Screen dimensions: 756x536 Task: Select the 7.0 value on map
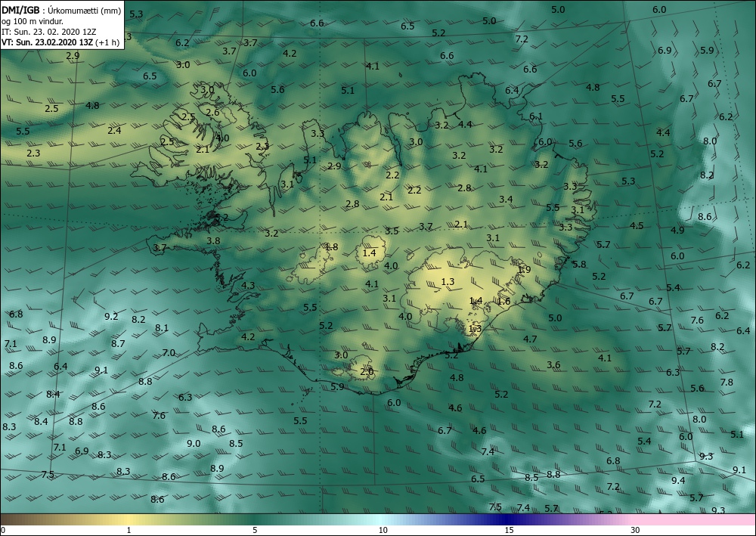pyautogui.click(x=169, y=353)
